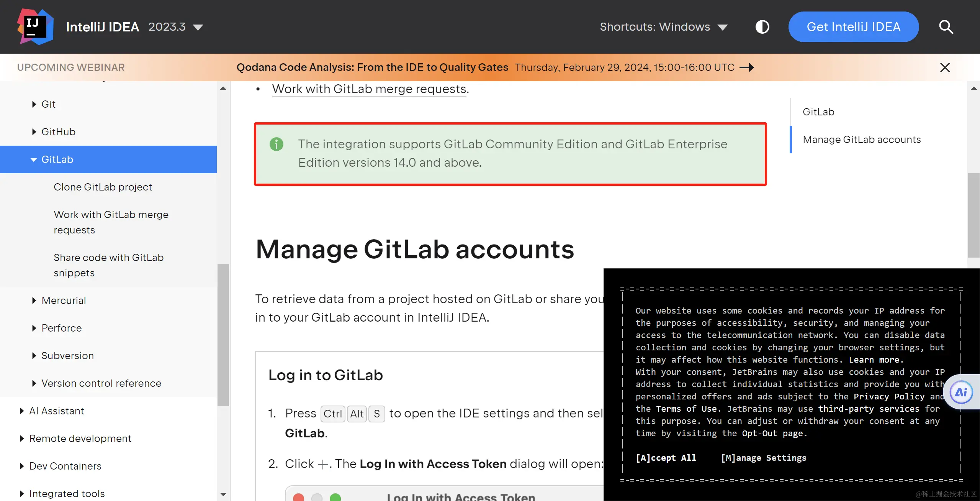This screenshot has height=501, width=980.
Task: Jump to Manage GitLab accounts via the page outline
Action: pyautogui.click(x=861, y=139)
